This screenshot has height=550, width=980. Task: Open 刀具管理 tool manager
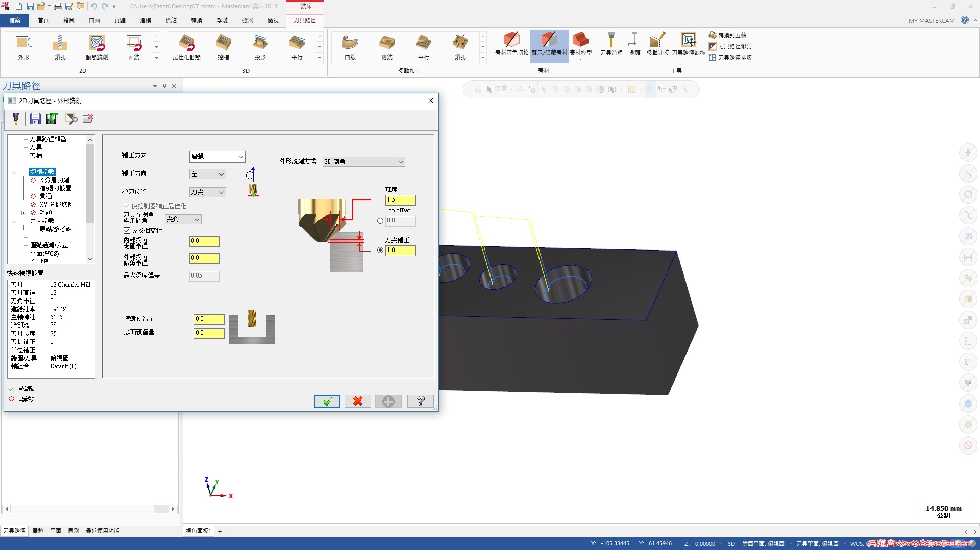coord(611,44)
